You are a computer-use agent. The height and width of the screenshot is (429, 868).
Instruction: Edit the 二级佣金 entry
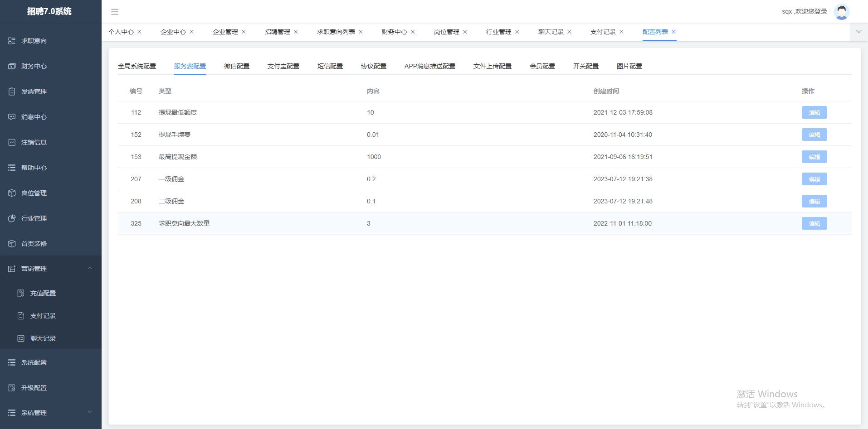814,201
